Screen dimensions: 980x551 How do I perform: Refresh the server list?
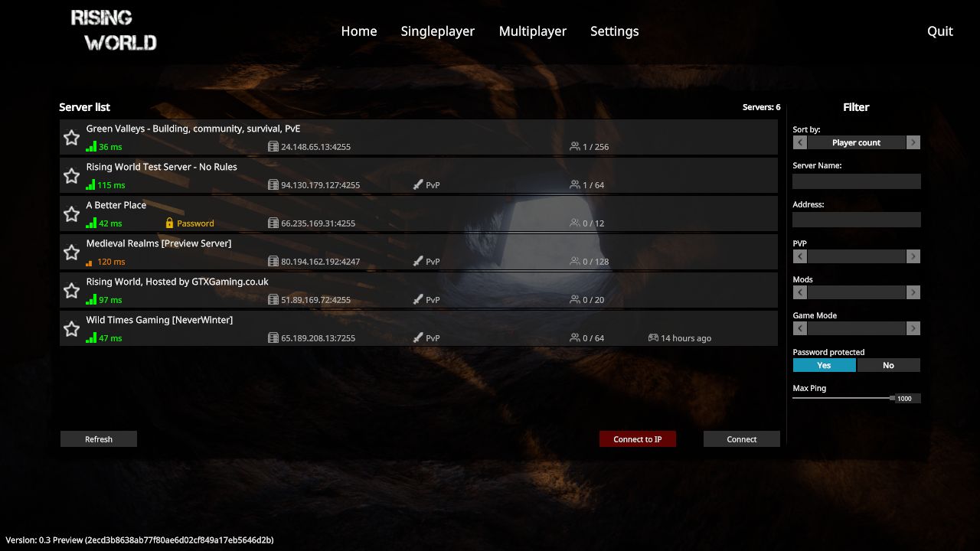tap(99, 439)
